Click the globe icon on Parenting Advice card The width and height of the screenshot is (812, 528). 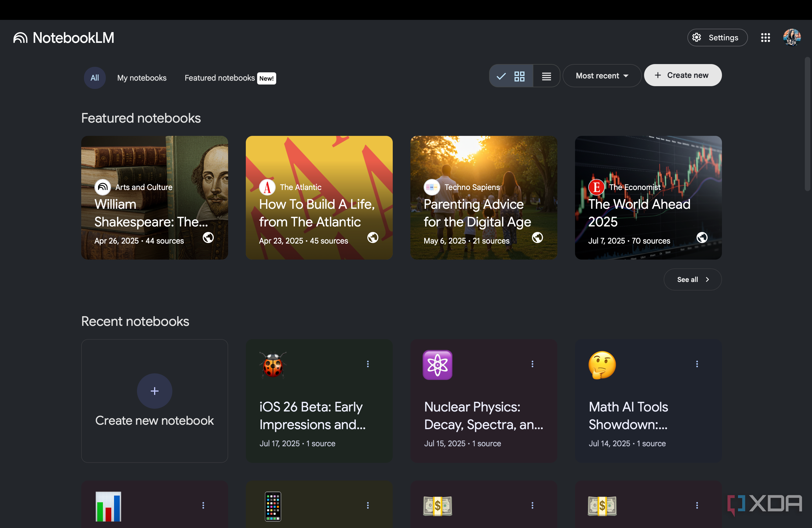tap(537, 238)
